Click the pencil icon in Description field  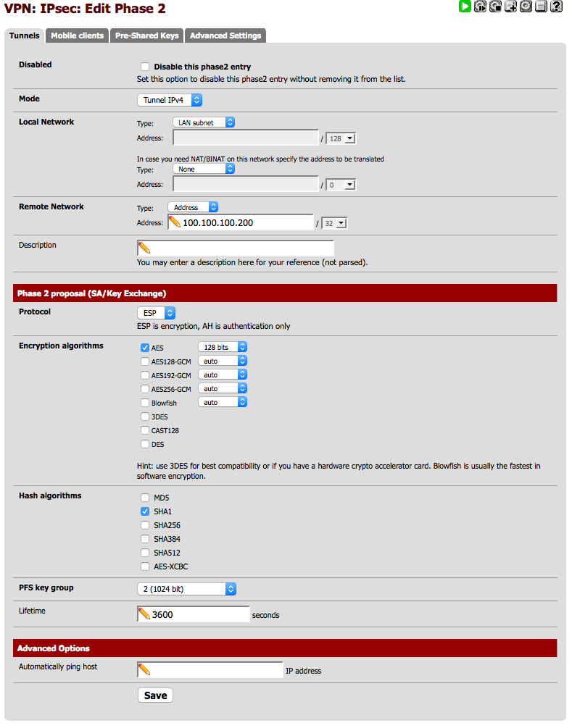click(144, 248)
